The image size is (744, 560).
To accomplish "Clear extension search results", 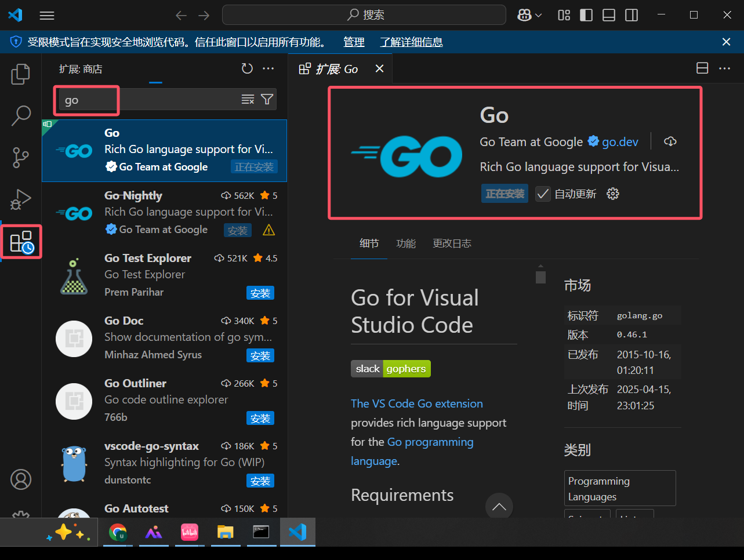I will (x=248, y=100).
